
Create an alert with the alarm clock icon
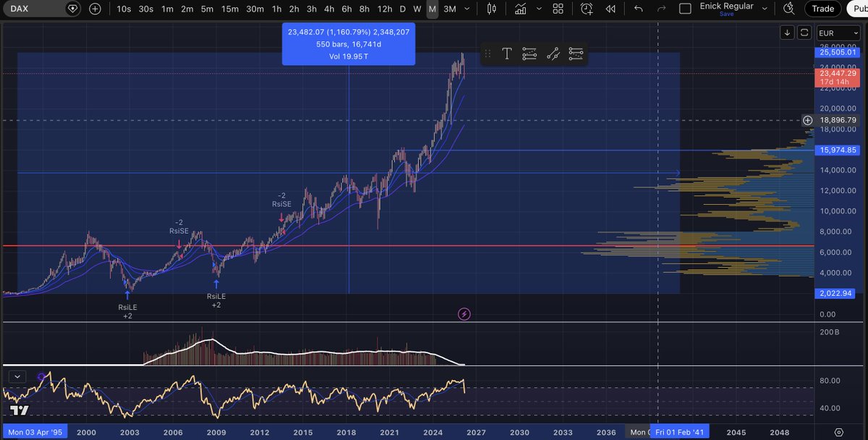[587, 9]
